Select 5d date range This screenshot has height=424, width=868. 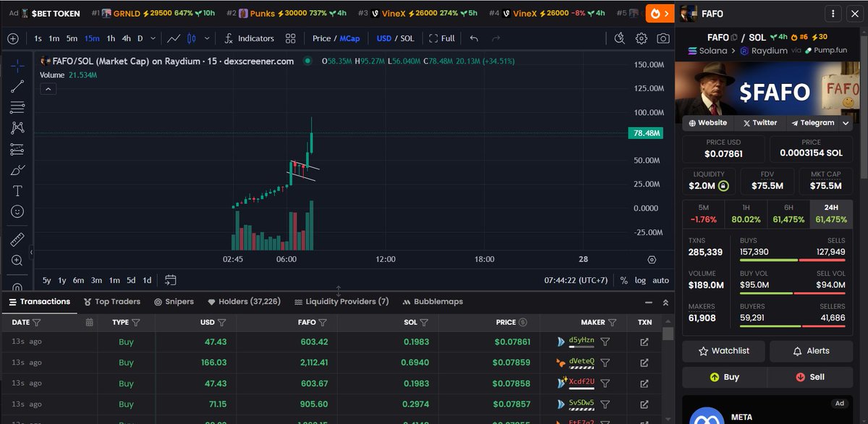(x=131, y=280)
